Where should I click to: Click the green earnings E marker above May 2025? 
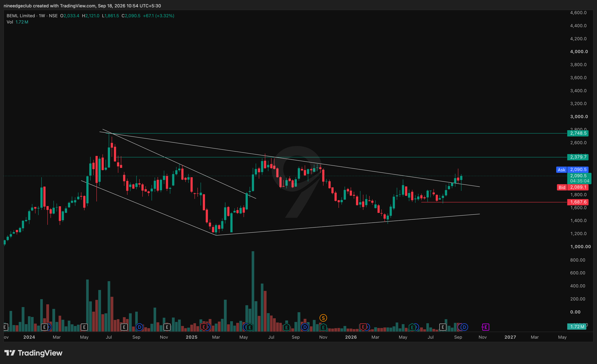point(250,327)
